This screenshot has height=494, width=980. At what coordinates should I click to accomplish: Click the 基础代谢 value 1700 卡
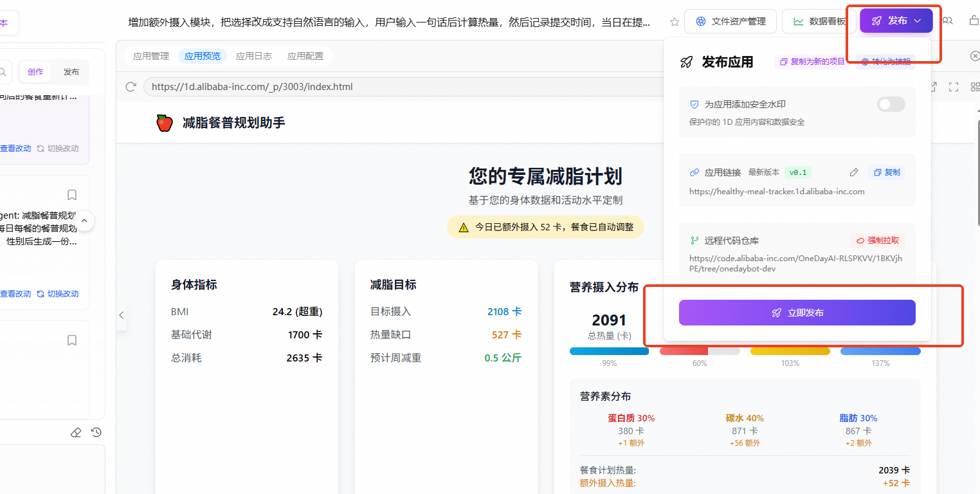point(305,334)
